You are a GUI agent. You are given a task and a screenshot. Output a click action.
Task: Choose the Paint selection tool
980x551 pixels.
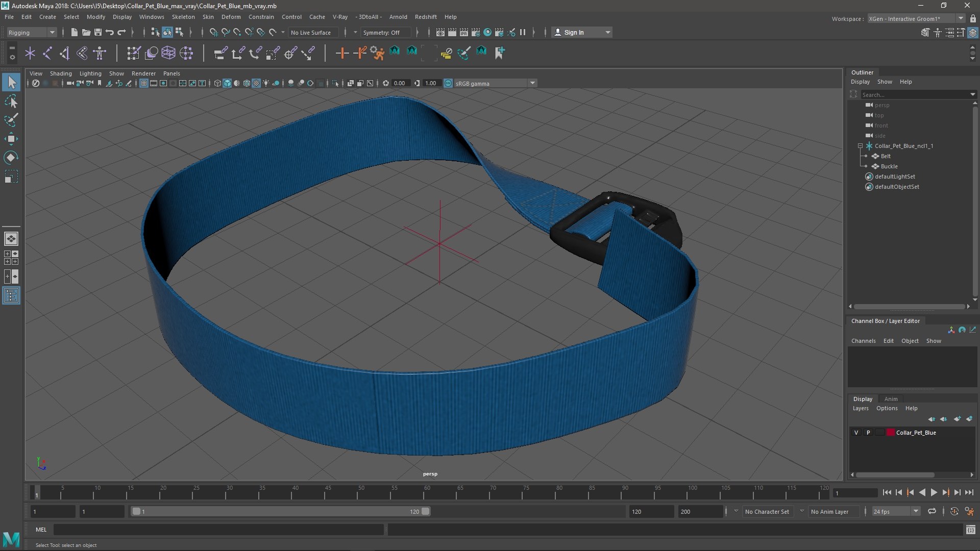pos(11,120)
